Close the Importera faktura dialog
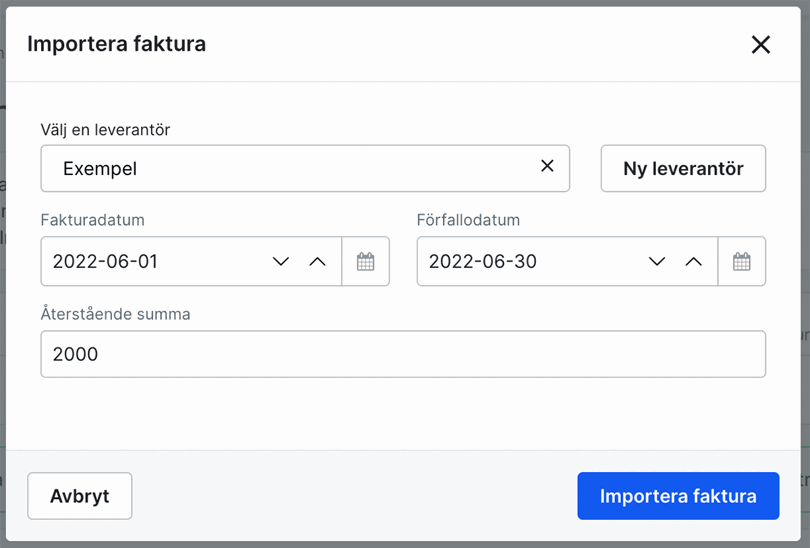 pyautogui.click(x=761, y=44)
